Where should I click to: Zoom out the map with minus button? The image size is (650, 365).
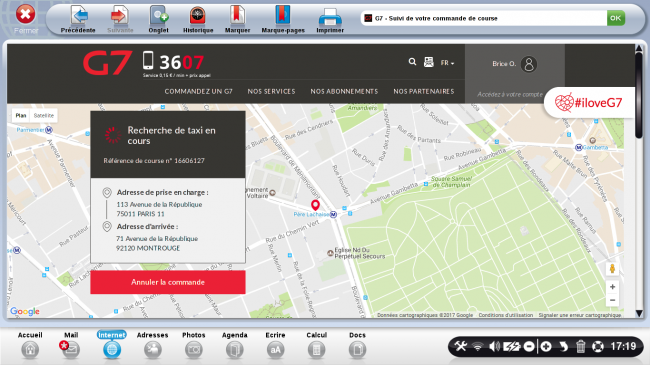click(612, 300)
